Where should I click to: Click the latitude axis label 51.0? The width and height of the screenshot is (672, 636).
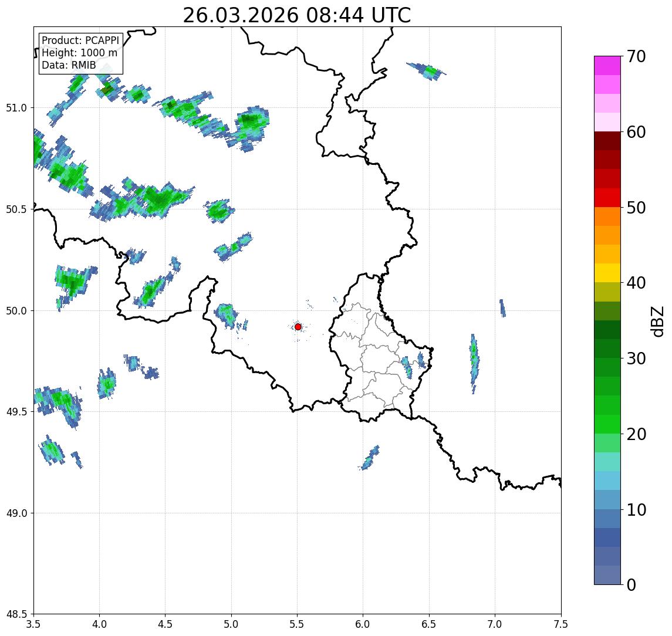tap(16, 108)
